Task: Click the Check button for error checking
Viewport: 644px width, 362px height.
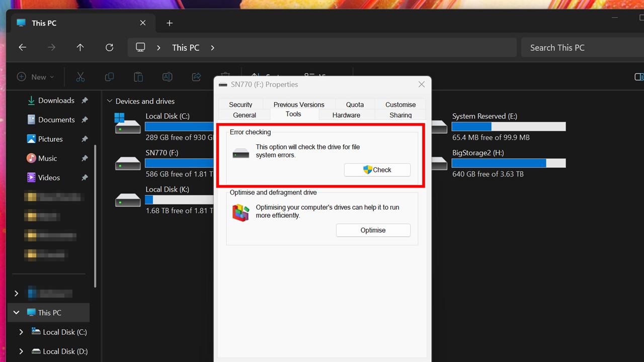Action: (x=377, y=170)
